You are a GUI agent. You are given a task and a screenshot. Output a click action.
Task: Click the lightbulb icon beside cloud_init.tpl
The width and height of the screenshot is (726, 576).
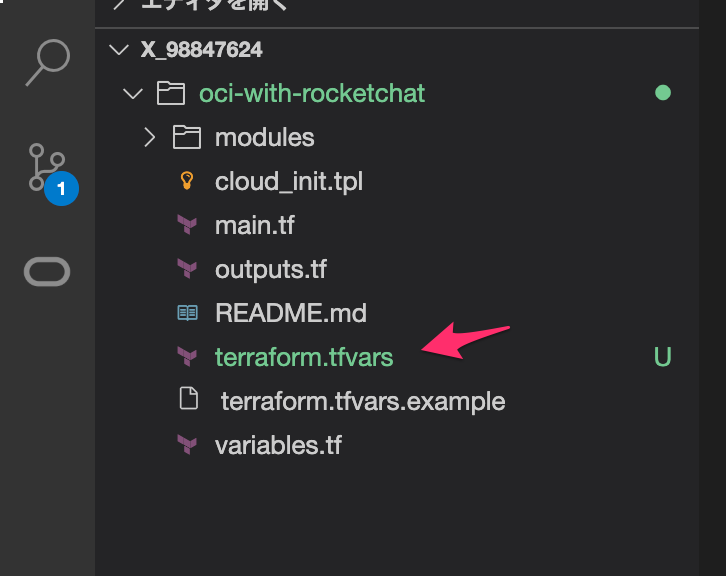[x=187, y=181]
